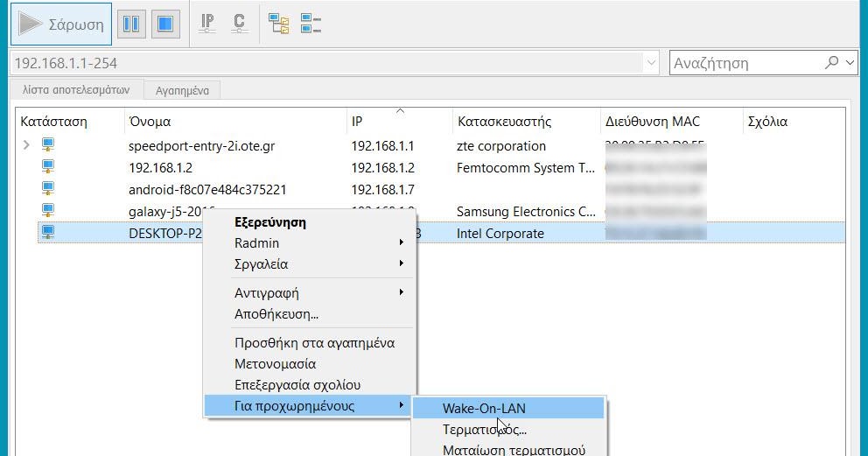Choose Αποθήκευση... in the context menu
Screen dimensions: 868x456
tap(310, 314)
